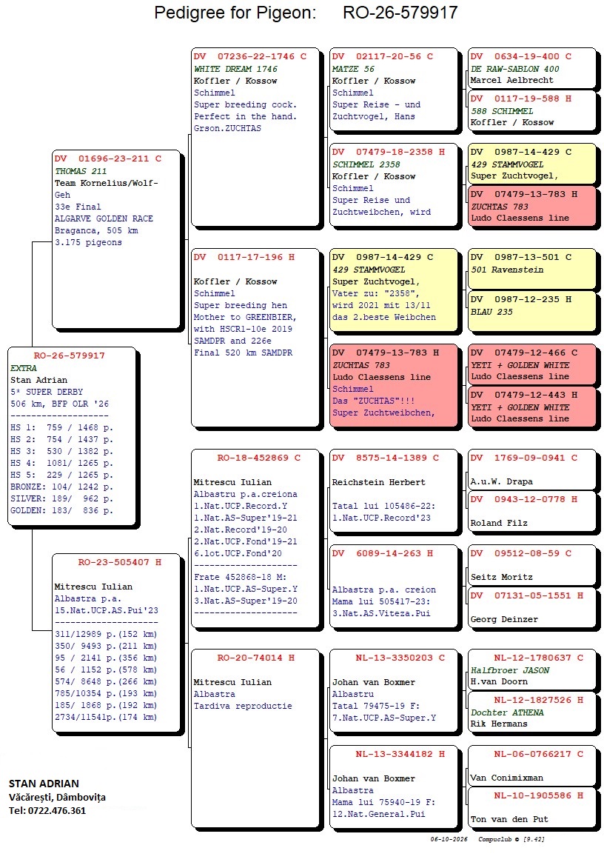The image size is (604, 868).
Task: Select Ton van den Put box
Action: coord(532,808)
